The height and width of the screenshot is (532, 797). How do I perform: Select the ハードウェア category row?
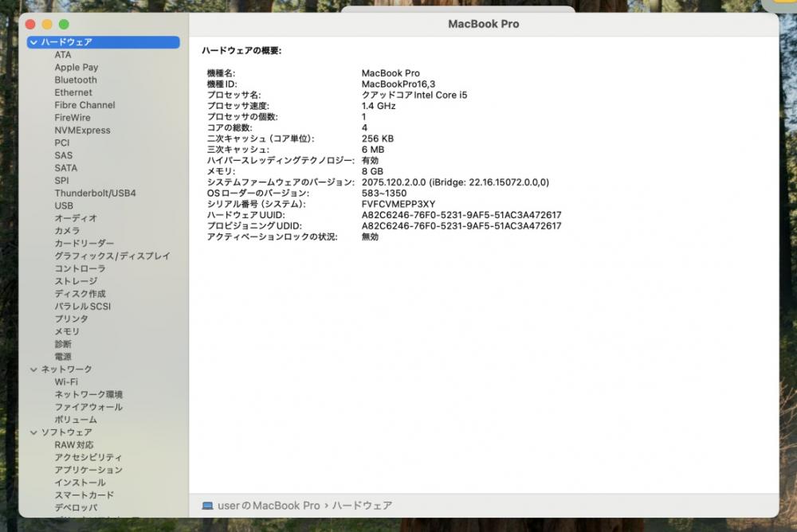click(103, 42)
